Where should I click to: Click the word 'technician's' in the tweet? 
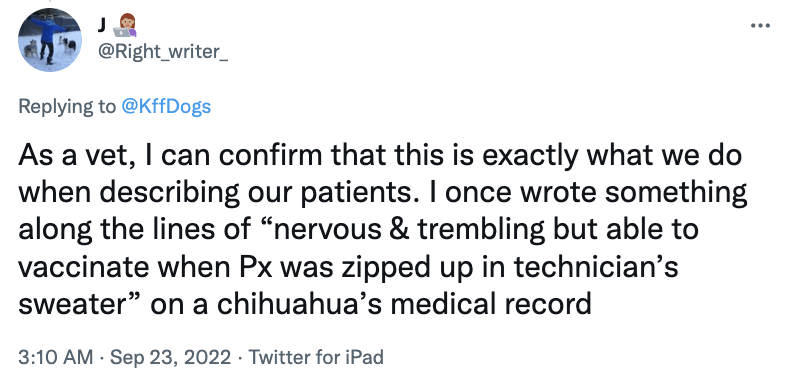tap(596, 267)
